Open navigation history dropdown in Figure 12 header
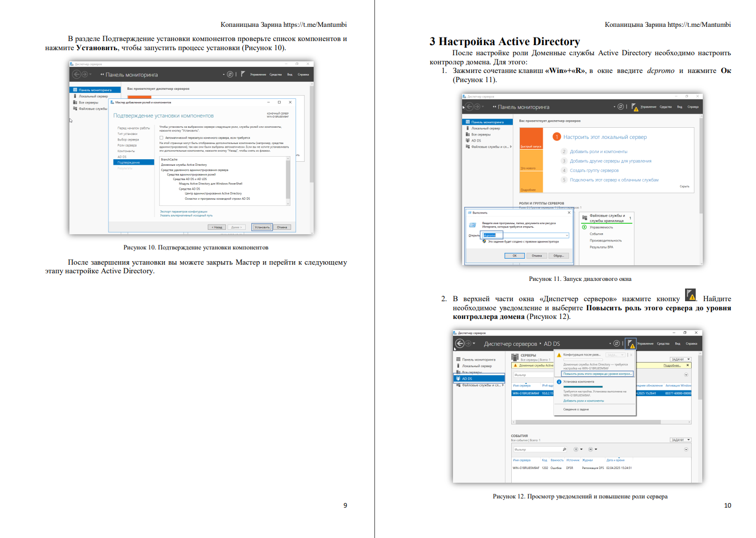This screenshot has height=538, width=756. (x=474, y=343)
